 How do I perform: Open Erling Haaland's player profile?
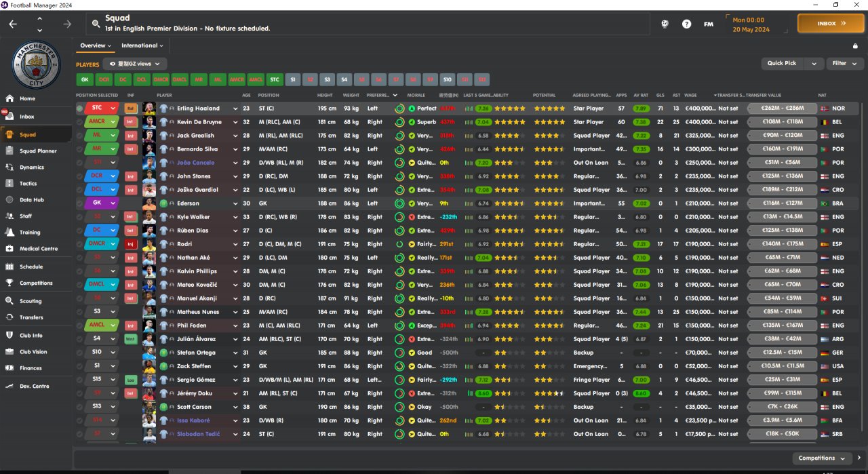click(x=198, y=108)
